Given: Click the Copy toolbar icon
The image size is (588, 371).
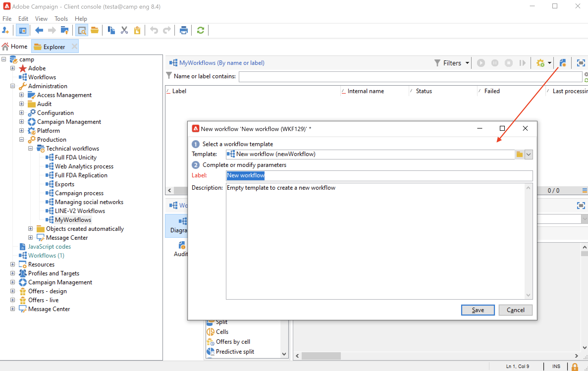Looking at the screenshot, I should (x=111, y=30).
